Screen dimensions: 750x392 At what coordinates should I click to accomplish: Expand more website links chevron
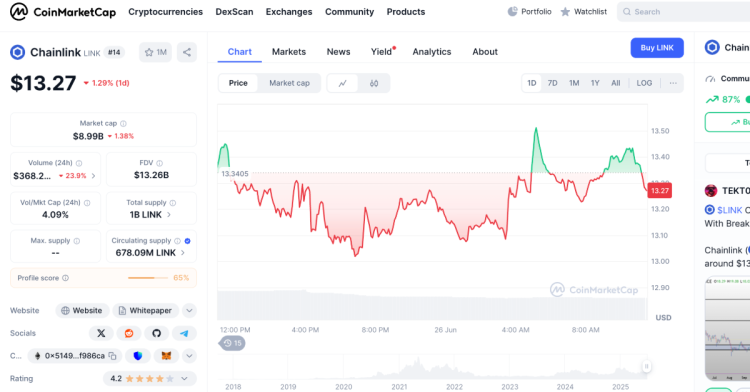189,311
